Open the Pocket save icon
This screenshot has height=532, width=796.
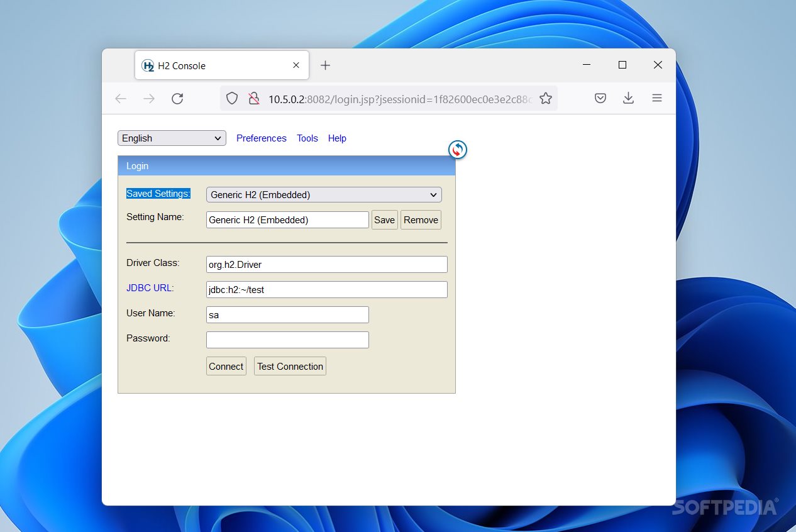600,99
